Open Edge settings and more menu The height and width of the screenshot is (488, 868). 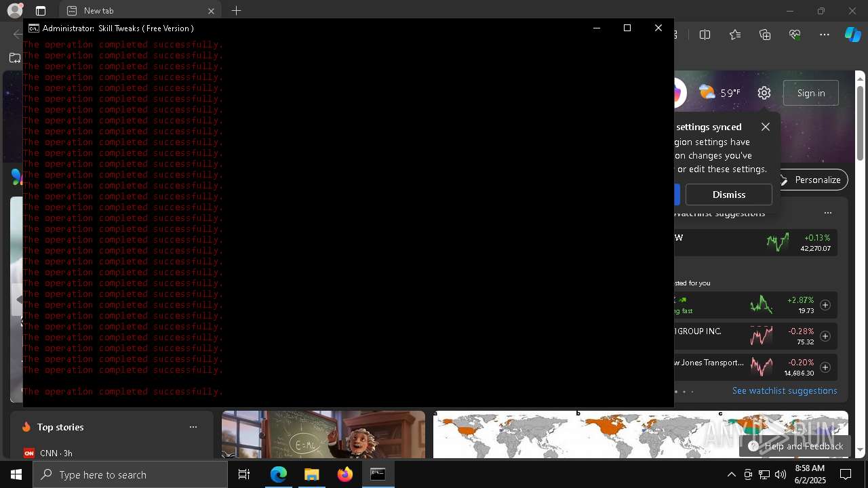(825, 35)
